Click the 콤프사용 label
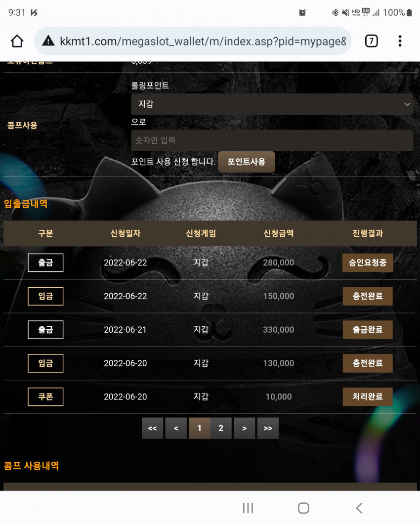This screenshot has height=525, width=420. click(22, 125)
